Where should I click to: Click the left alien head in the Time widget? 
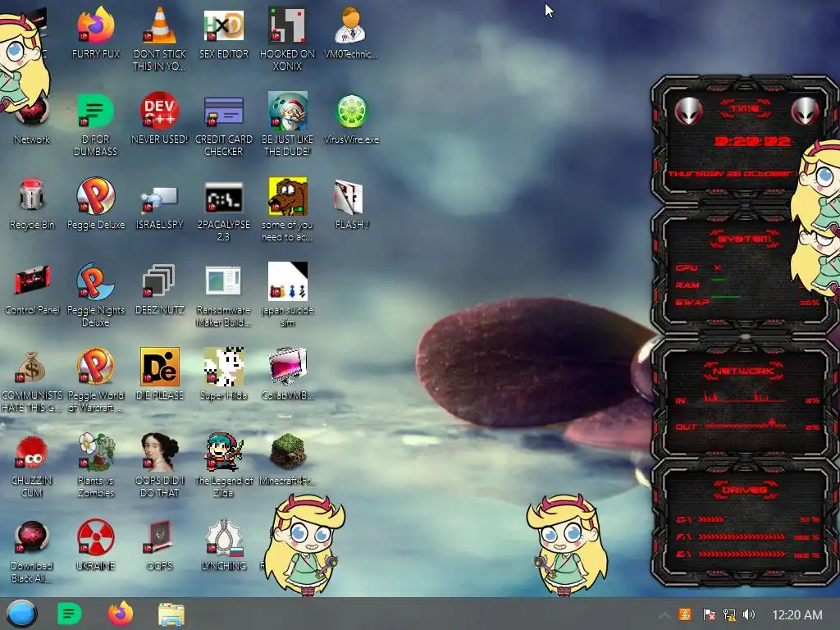click(688, 111)
